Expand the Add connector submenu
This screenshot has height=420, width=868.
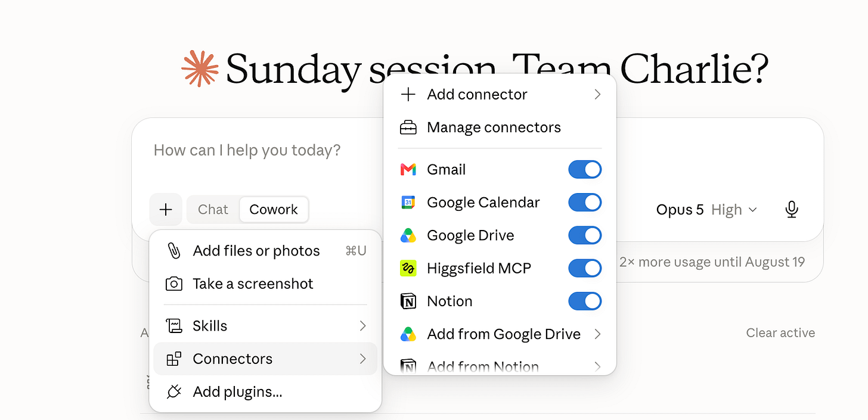coord(500,94)
